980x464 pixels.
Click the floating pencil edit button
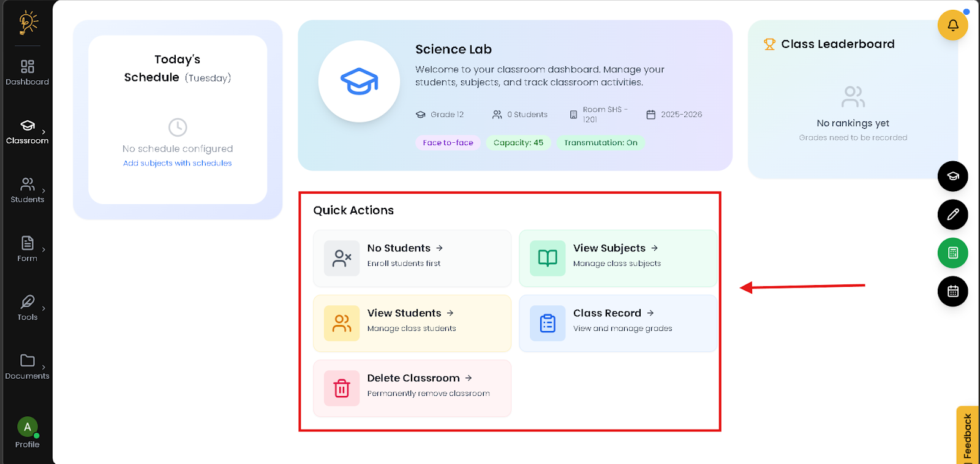pos(952,215)
